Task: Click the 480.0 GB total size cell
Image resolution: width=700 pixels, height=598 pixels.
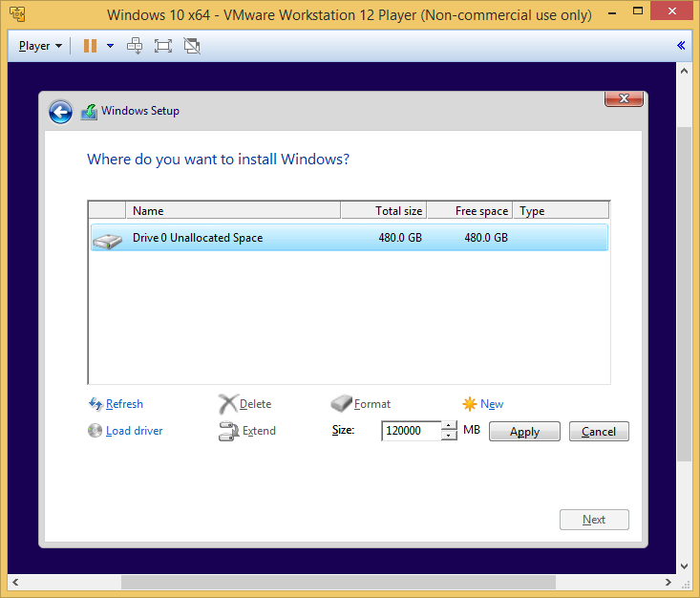Action: (400, 238)
